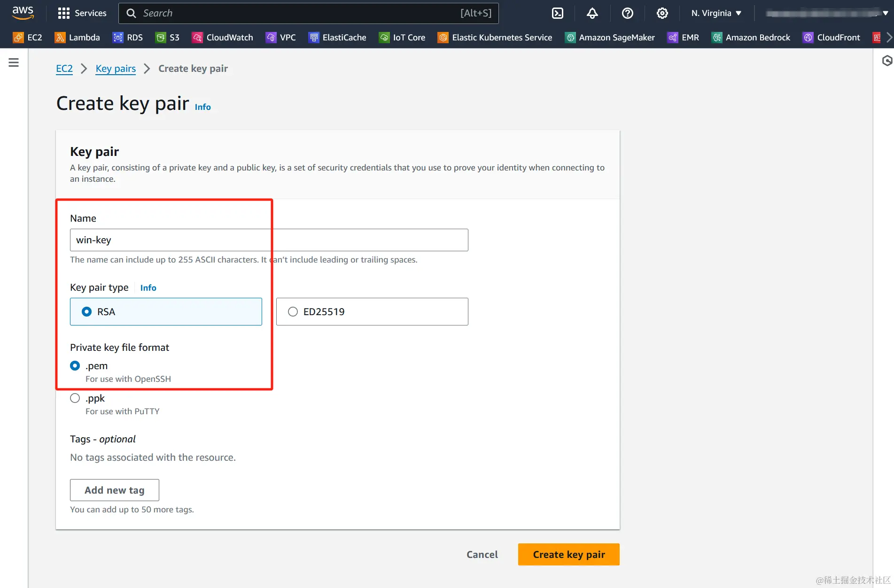This screenshot has height=588, width=894.
Task: Open the Services grid menu
Action: [82, 13]
